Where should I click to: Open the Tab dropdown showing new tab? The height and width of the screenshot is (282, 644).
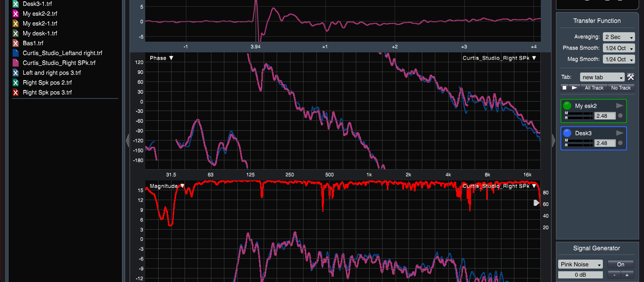pos(602,77)
